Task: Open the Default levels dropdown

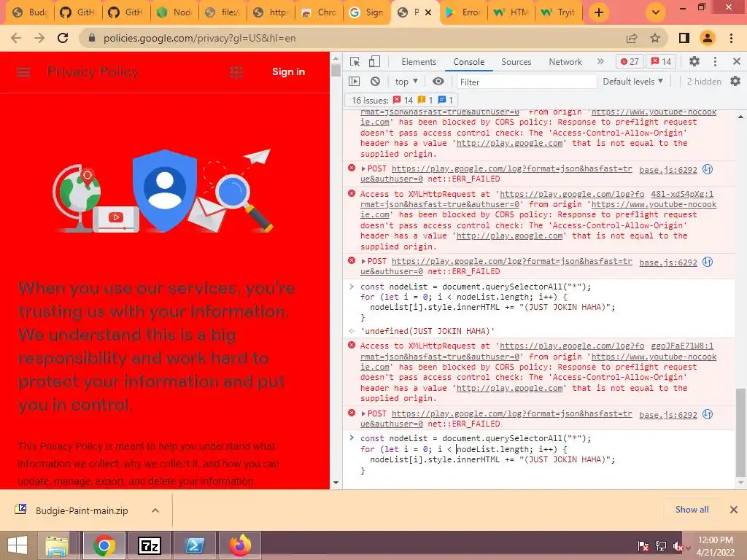Action: coord(632,82)
